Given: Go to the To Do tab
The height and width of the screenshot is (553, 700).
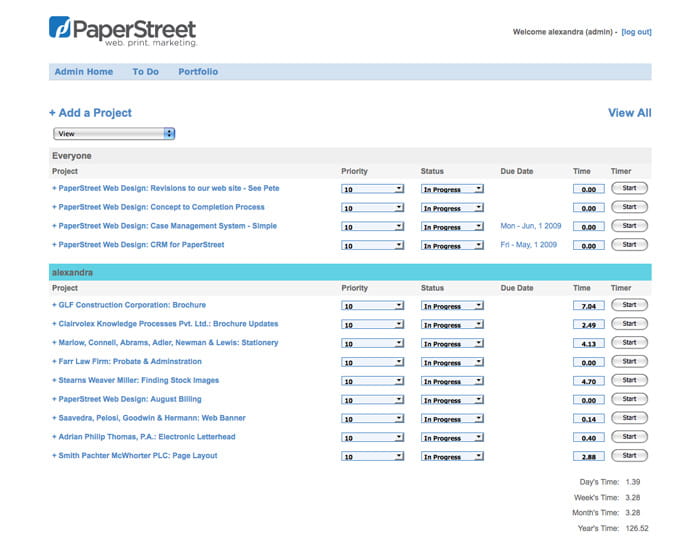Looking at the screenshot, I should pyautogui.click(x=146, y=71).
